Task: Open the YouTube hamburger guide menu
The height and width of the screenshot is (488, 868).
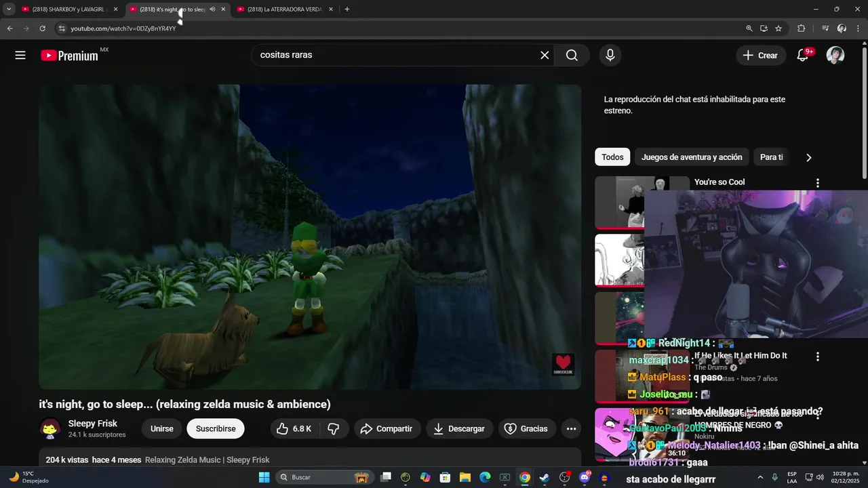Action: (x=20, y=56)
